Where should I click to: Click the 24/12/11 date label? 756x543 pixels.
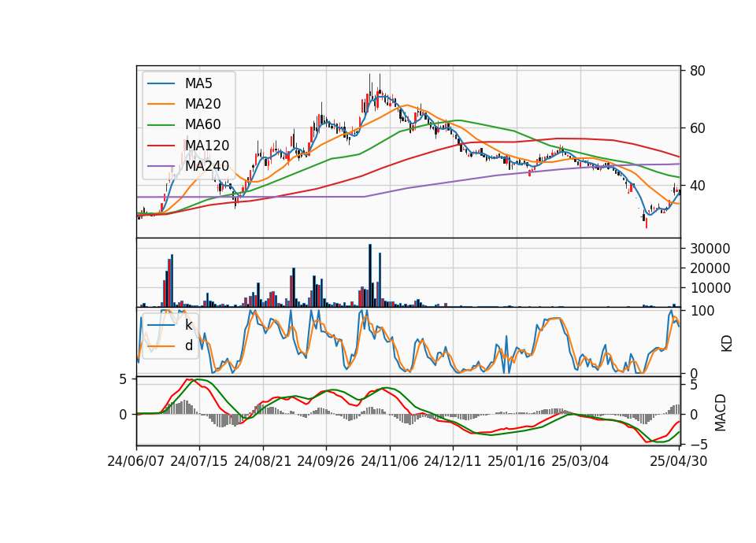pos(453,461)
